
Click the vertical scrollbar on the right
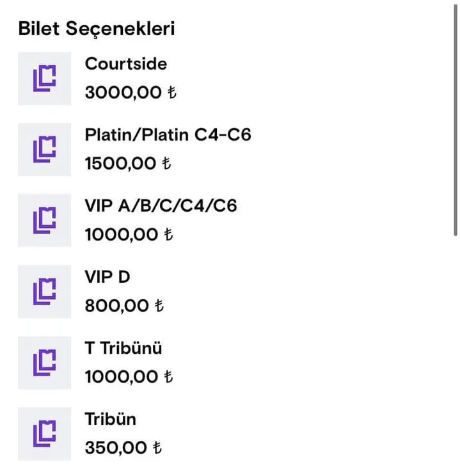coord(456,122)
